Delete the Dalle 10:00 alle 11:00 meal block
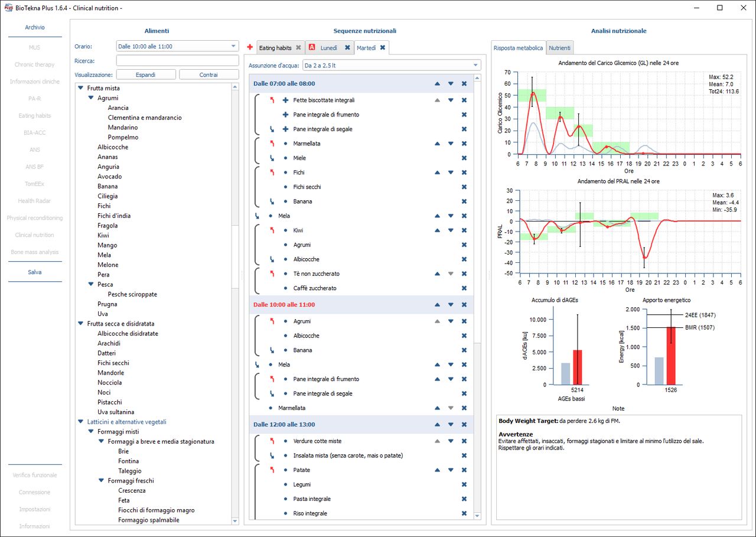The image size is (756, 537). (x=464, y=305)
